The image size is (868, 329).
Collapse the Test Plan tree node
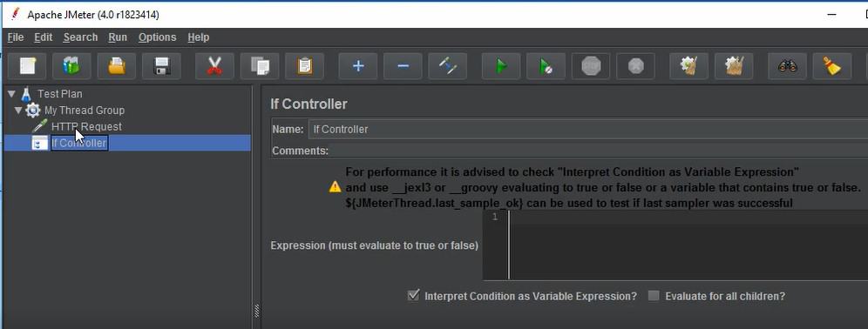pyautogui.click(x=12, y=93)
